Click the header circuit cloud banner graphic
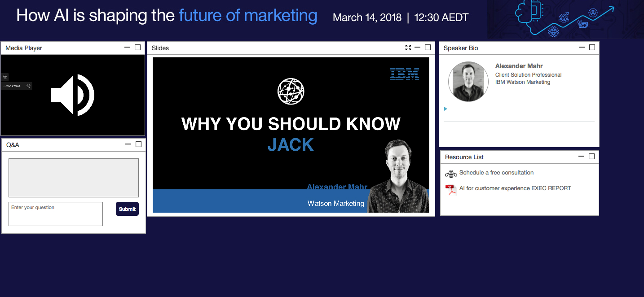The height and width of the screenshot is (297, 644). click(565, 19)
